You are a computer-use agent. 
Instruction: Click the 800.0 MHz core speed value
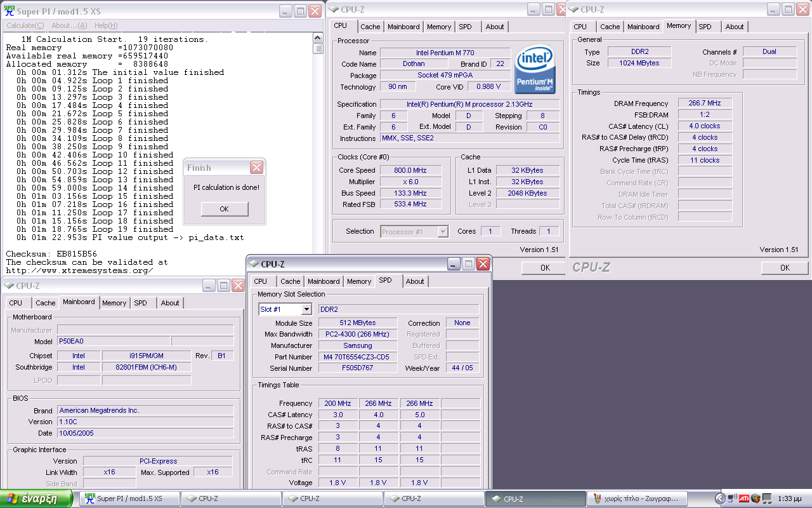pos(410,170)
